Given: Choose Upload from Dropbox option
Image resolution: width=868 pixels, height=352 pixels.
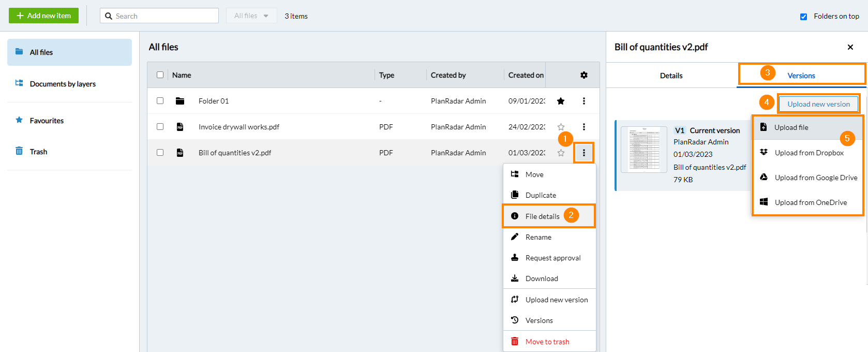Looking at the screenshot, I should point(809,153).
